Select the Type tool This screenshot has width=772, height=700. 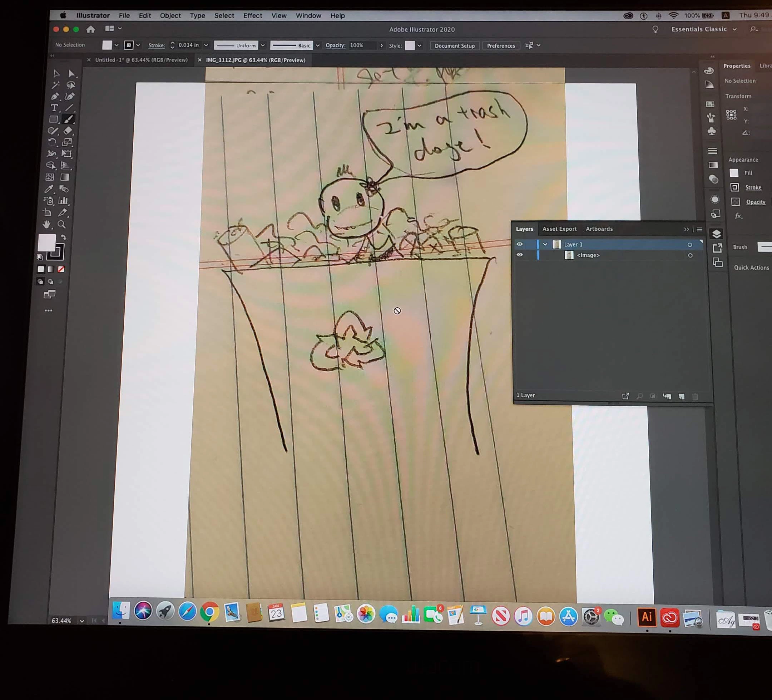point(54,108)
